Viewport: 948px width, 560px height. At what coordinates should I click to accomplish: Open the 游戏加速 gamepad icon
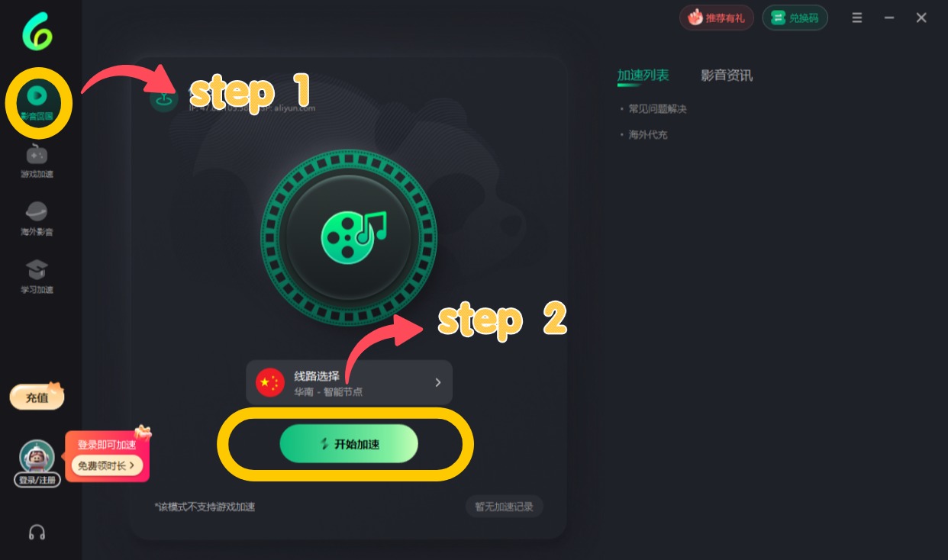37,155
